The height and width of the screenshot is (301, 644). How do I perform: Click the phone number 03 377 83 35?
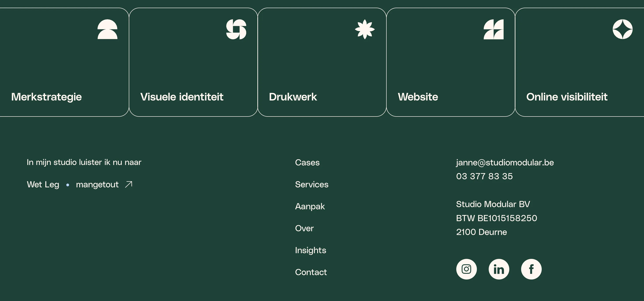click(484, 176)
